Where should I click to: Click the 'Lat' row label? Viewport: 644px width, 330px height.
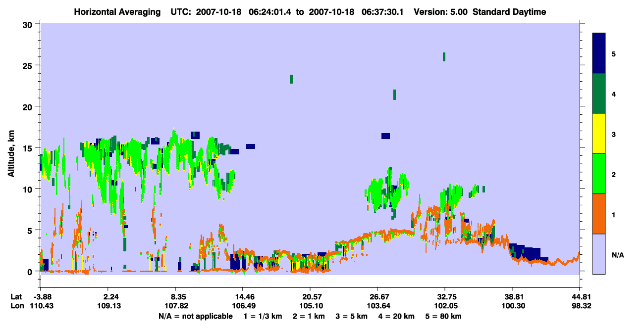click(16, 297)
